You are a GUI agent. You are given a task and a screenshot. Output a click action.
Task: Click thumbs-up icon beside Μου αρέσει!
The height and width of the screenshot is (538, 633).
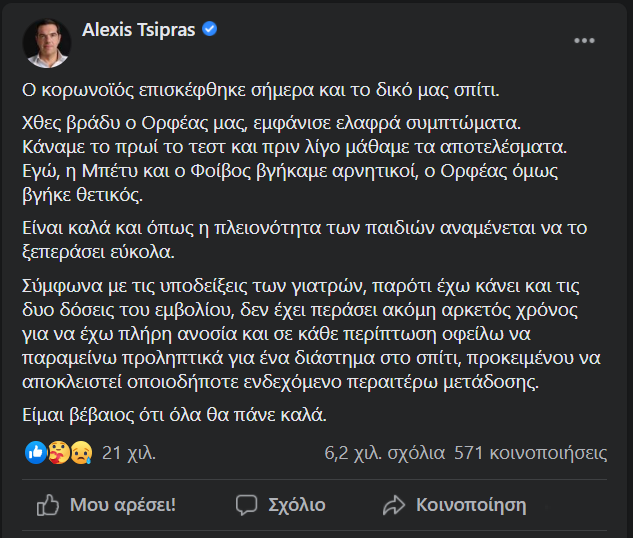(x=47, y=504)
